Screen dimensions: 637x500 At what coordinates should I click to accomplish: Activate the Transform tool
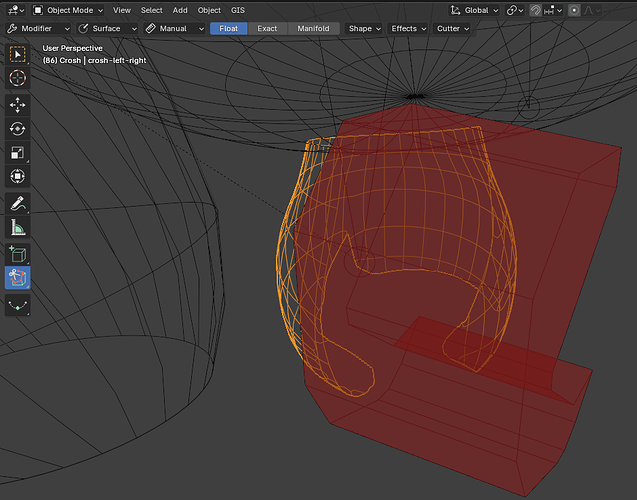pos(17,176)
